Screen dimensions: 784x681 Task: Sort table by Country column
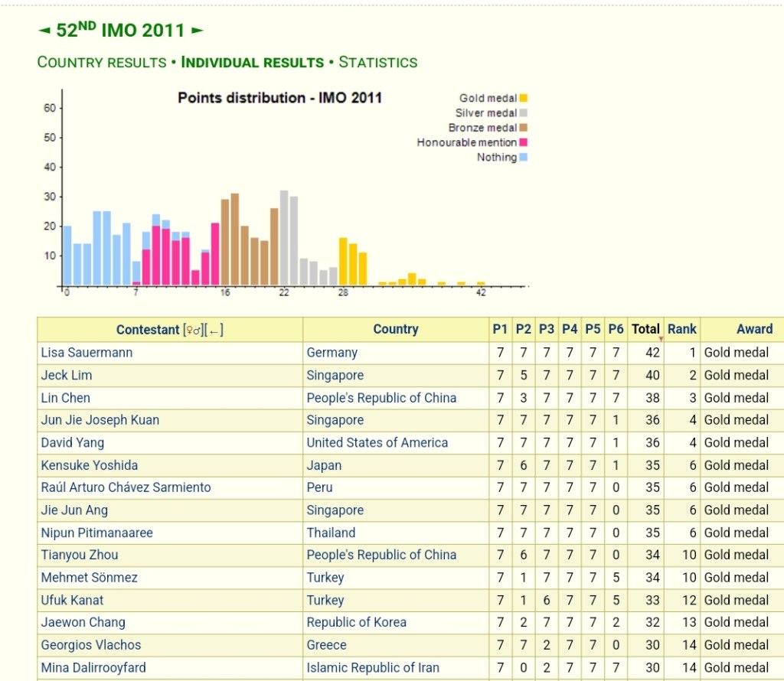(395, 329)
